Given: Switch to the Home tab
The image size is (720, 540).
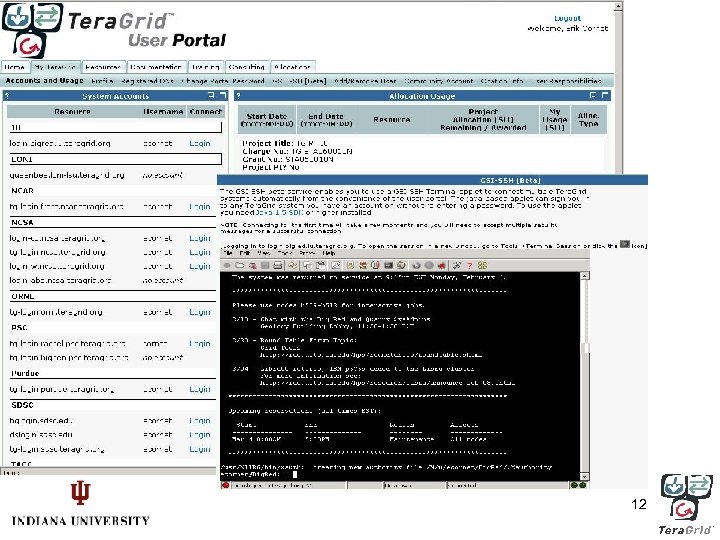Looking at the screenshot, I should click(x=15, y=67).
